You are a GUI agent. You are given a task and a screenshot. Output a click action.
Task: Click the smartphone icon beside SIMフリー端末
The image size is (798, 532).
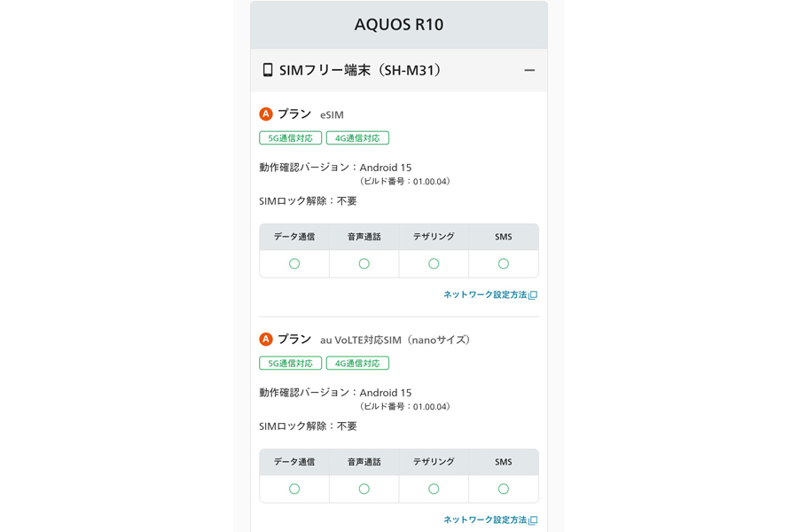(268, 70)
